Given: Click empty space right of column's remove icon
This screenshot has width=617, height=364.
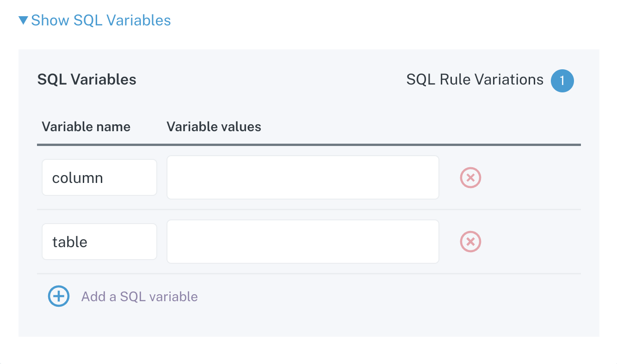Looking at the screenshot, I should click(532, 178).
